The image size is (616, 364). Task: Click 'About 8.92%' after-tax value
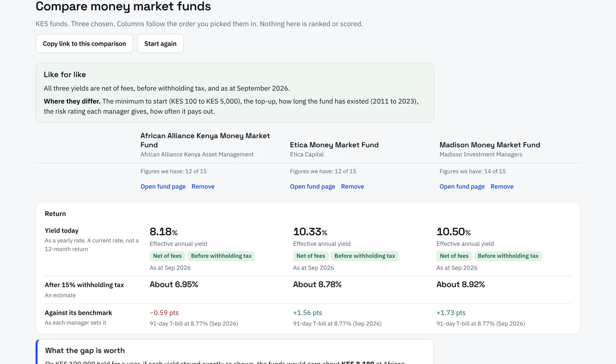click(x=460, y=284)
